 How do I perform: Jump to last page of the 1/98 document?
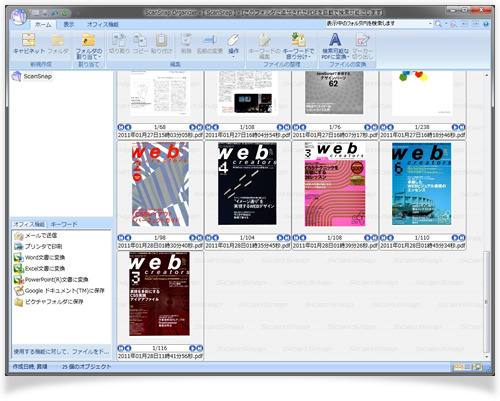point(199,238)
